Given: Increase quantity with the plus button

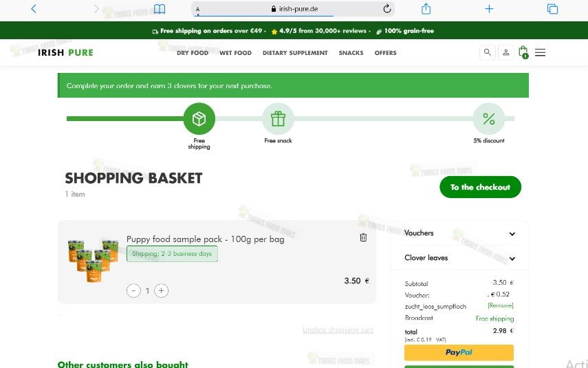Looking at the screenshot, I should pyautogui.click(x=161, y=290).
